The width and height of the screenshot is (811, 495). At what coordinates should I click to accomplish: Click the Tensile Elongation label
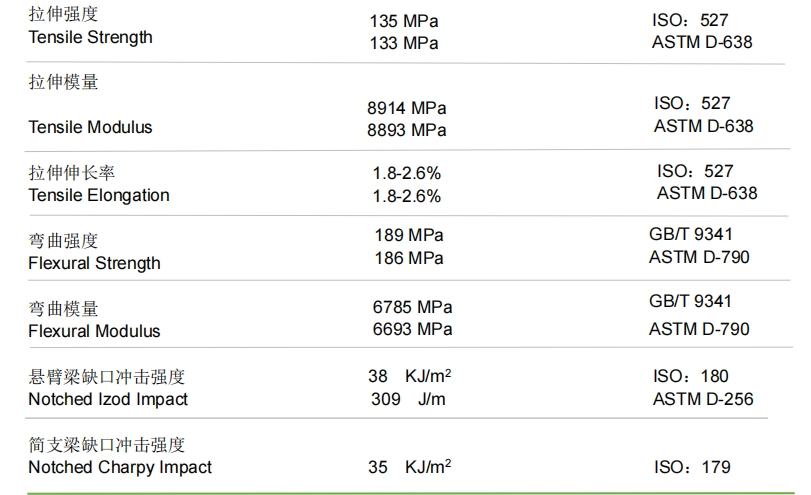99,195
